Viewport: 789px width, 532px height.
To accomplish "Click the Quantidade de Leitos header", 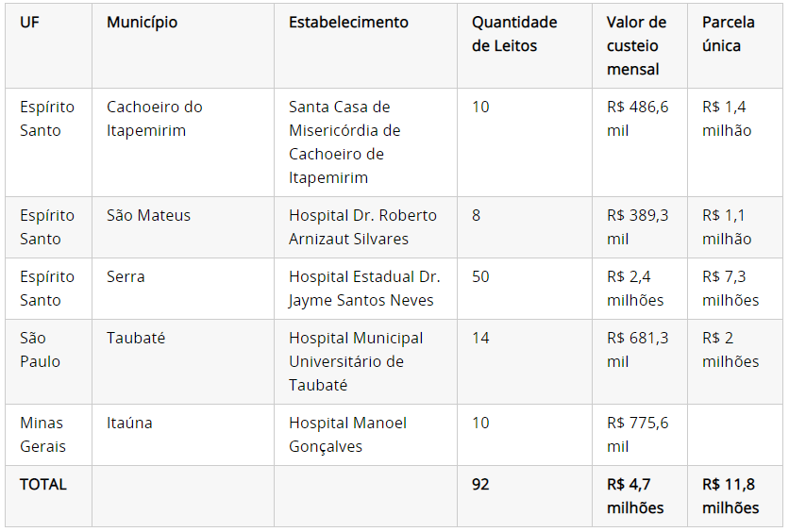I will click(514, 34).
